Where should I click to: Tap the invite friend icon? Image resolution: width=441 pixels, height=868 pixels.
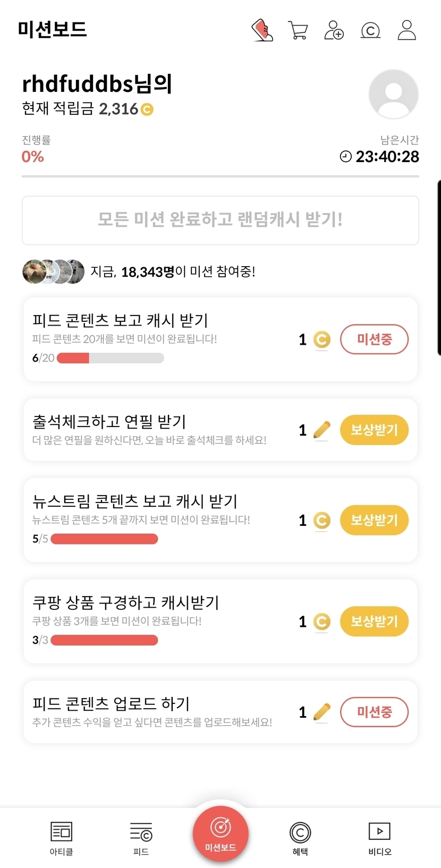[334, 30]
